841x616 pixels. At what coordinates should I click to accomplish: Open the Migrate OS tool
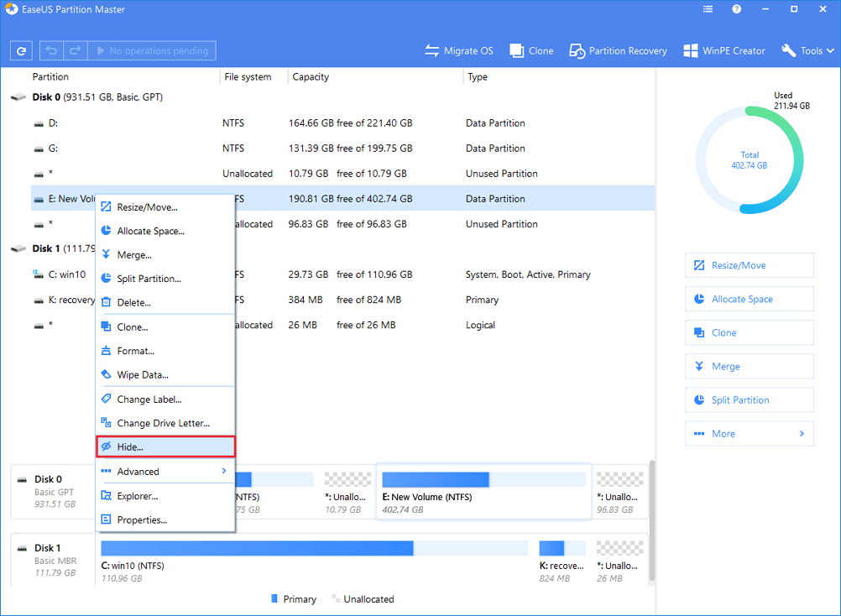(458, 51)
